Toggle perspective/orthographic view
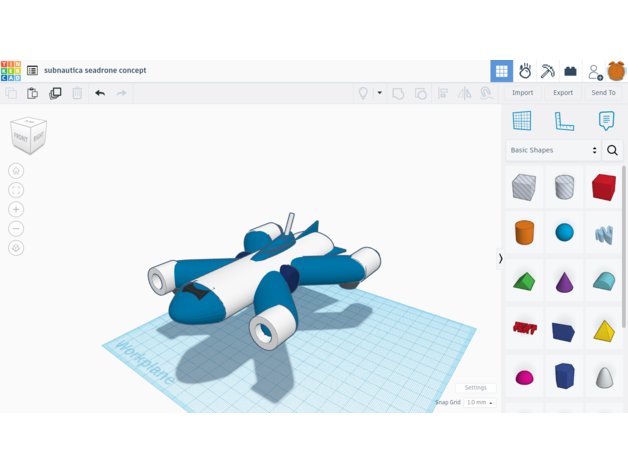The width and height of the screenshot is (628, 472). tap(16, 248)
